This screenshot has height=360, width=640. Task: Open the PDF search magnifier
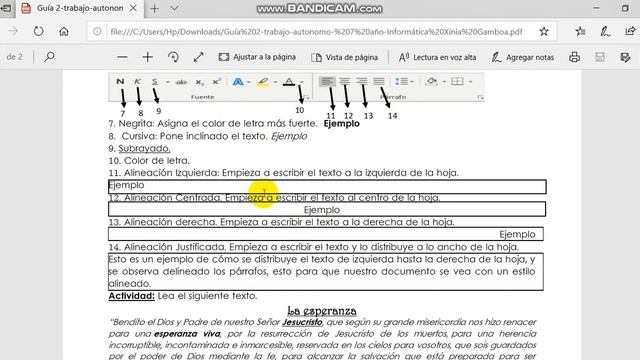(x=49, y=57)
